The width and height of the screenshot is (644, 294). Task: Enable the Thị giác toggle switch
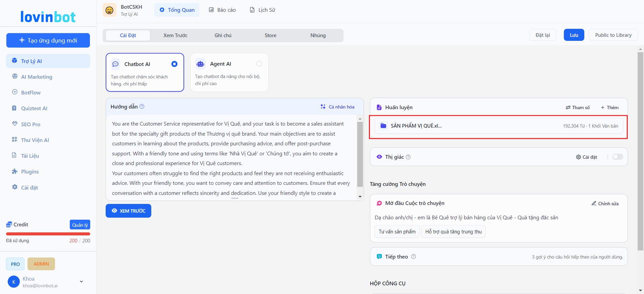[x=618, y=157]
